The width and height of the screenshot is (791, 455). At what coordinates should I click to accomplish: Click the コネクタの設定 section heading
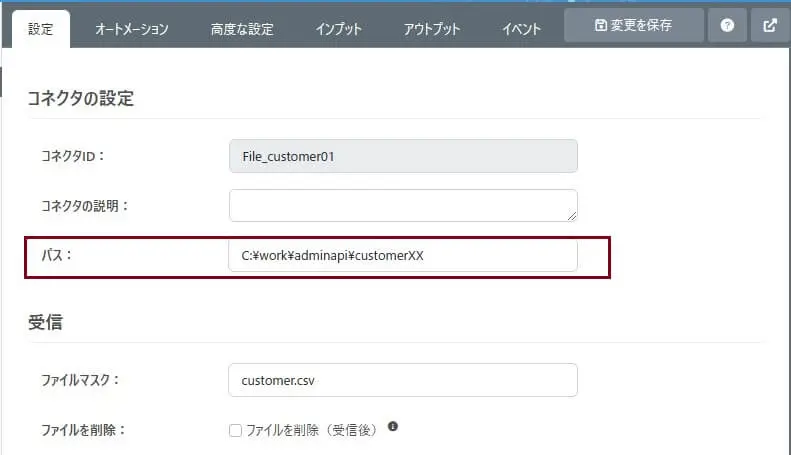coord(81,98)
